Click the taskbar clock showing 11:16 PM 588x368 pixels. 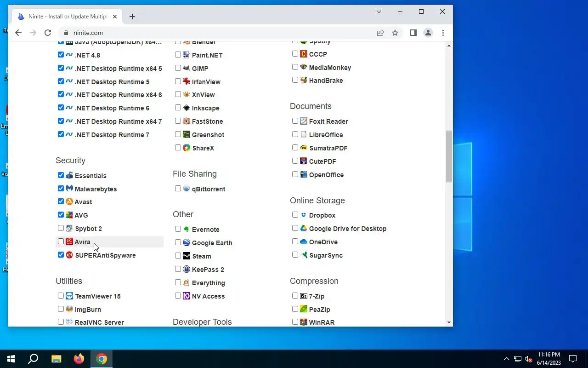[548, 359]
